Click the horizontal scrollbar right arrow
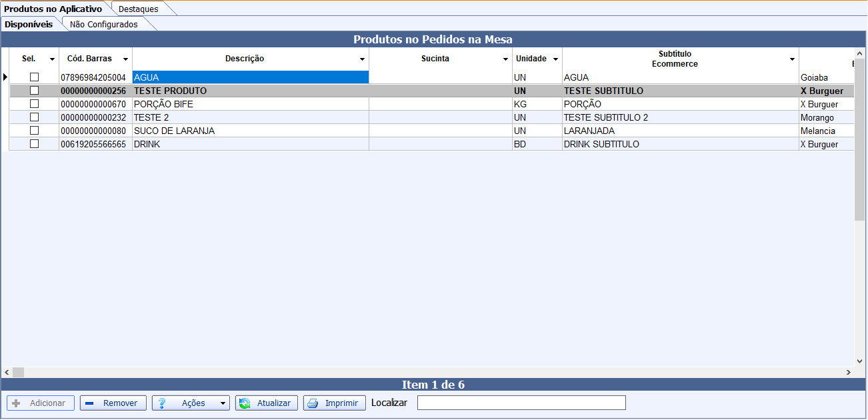Screen dimensions: 868x420 849,372
